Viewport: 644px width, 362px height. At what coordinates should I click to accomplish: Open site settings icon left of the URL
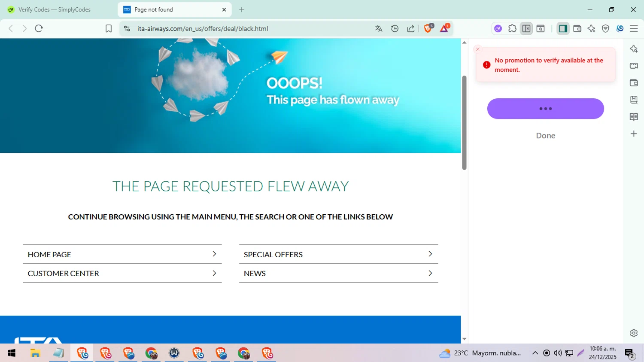point(127,28)
